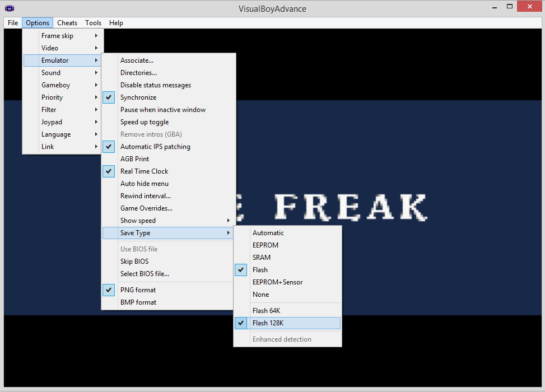545x392 pixels.
Task: Select EEPROM save type
Action: (265, 245)
